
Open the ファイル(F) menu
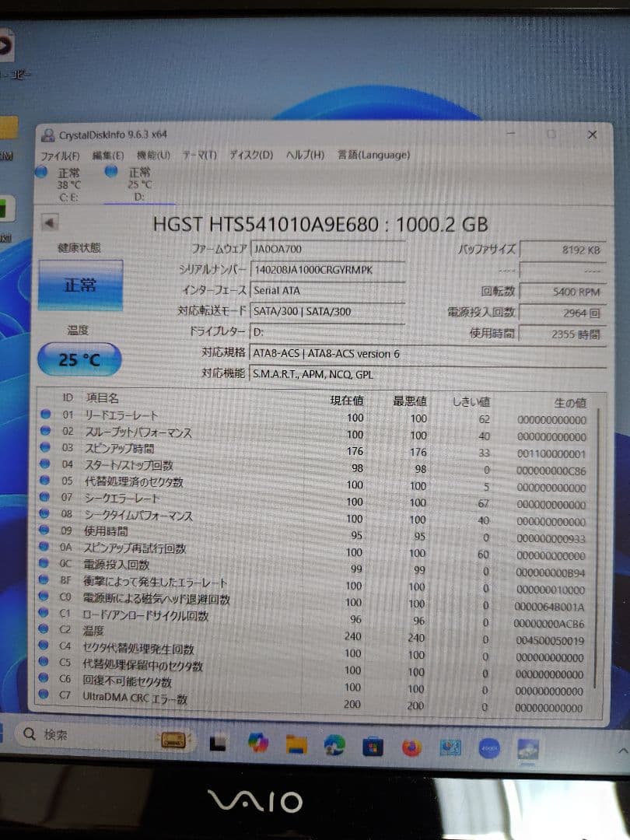[x=61, y=155]
